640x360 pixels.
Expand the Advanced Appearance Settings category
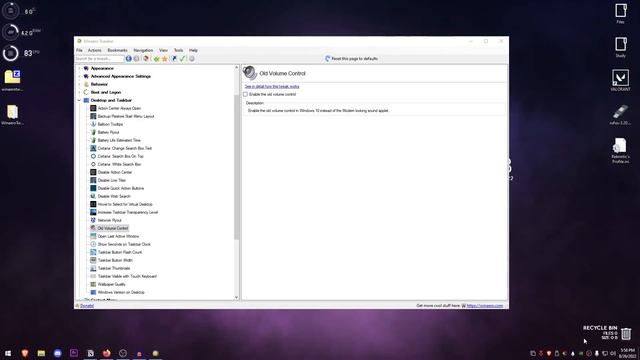point(80,76)
